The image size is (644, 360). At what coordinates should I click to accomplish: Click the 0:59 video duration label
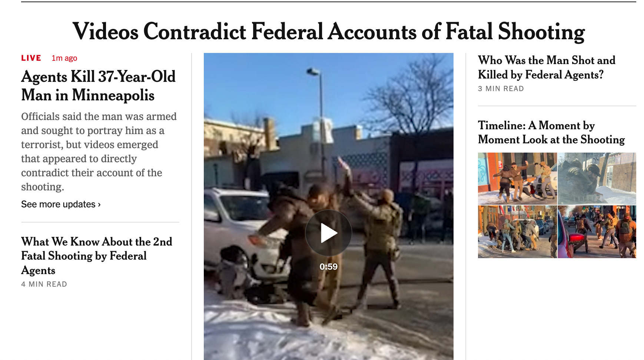[x=328, y=267]
